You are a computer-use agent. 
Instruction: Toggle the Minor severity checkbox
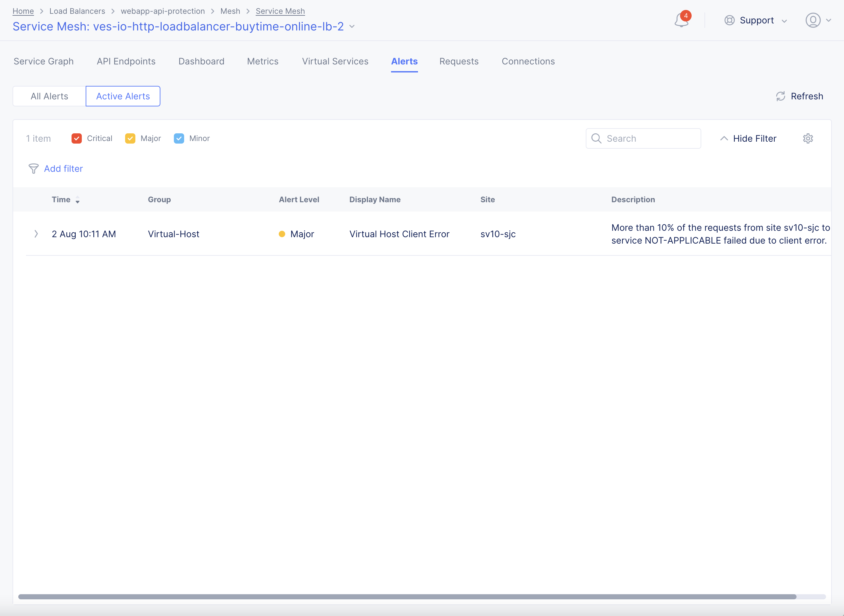[179, 138]
